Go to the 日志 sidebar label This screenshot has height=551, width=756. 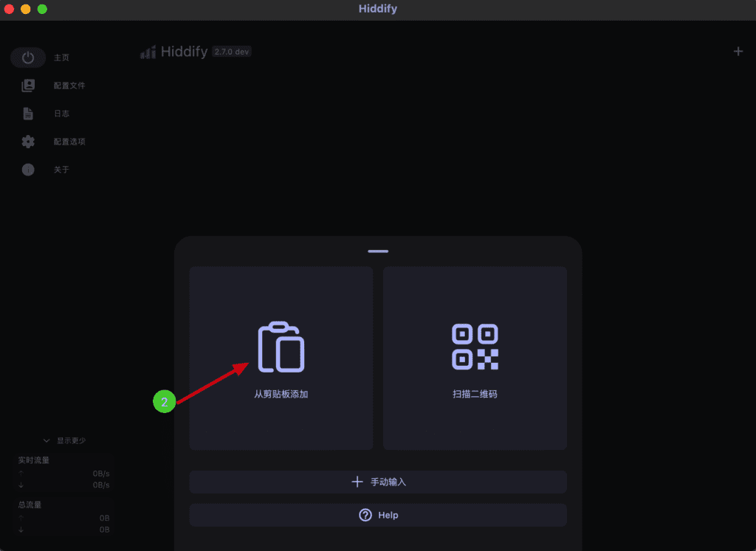point(62,114)
